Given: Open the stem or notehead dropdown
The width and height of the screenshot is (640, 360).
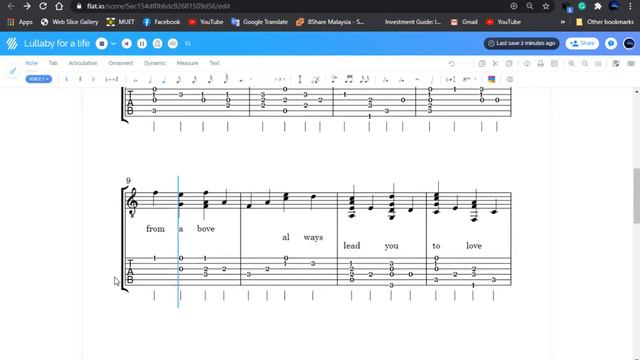Looking at the screenshot, I should click(469, 79).
